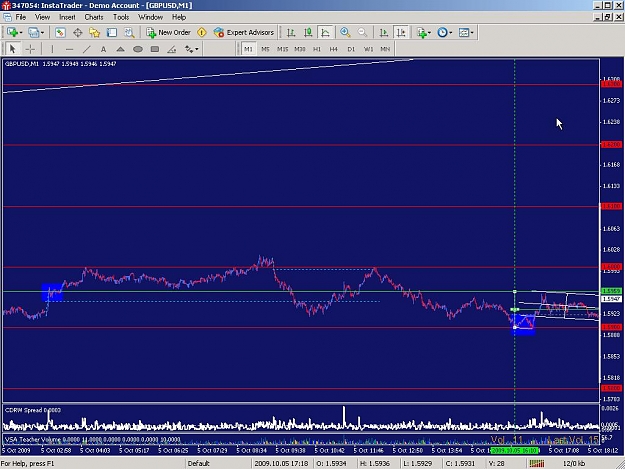Expand the Profiles dropdown arrow

[x=42, y=33]
